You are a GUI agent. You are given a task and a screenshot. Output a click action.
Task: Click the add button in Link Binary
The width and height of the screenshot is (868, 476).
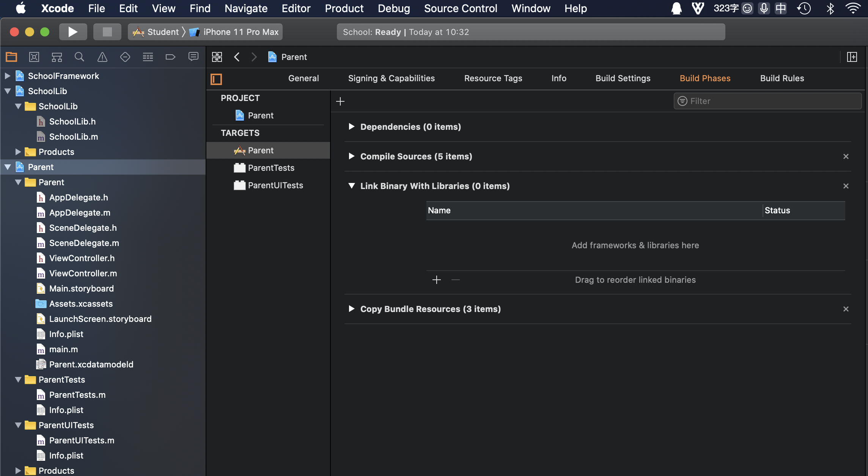436,279
